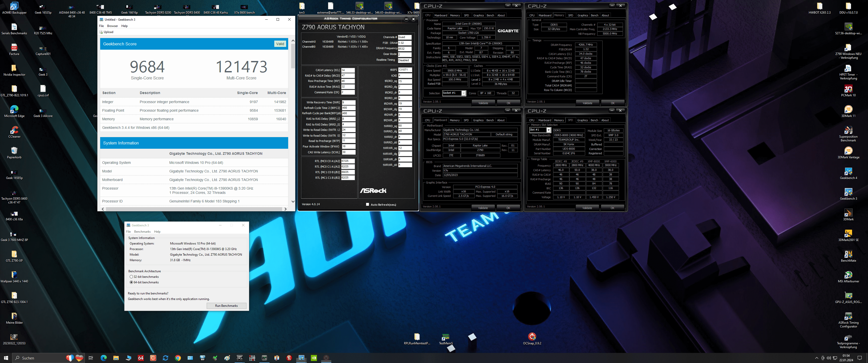Open the Help menu in Untitled - Geekbench 3 window
The width and height of the screenshot is (868, 363).
tap(124, 26)
